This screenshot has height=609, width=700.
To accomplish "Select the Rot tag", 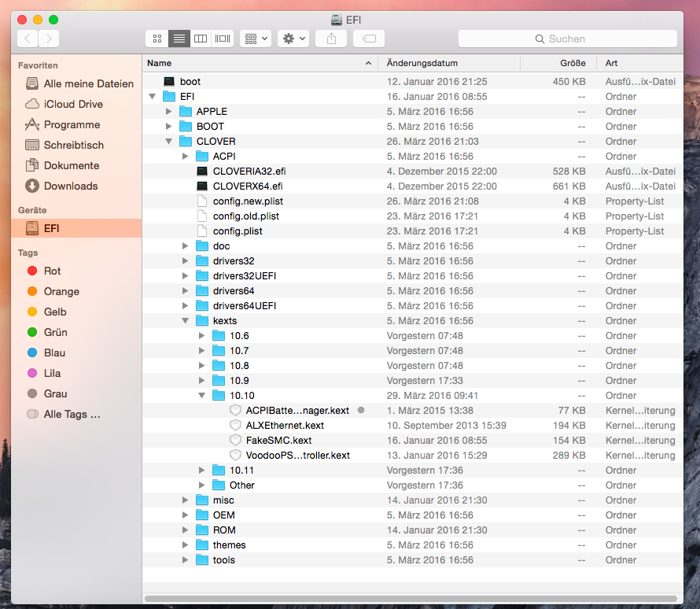I will tap(44, 271).
